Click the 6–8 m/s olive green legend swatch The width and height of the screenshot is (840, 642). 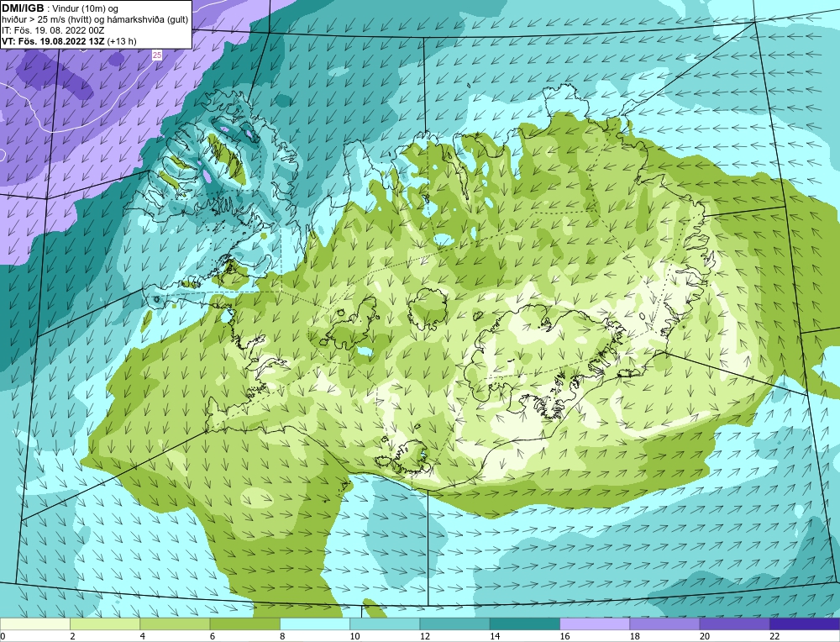(244, 624)
